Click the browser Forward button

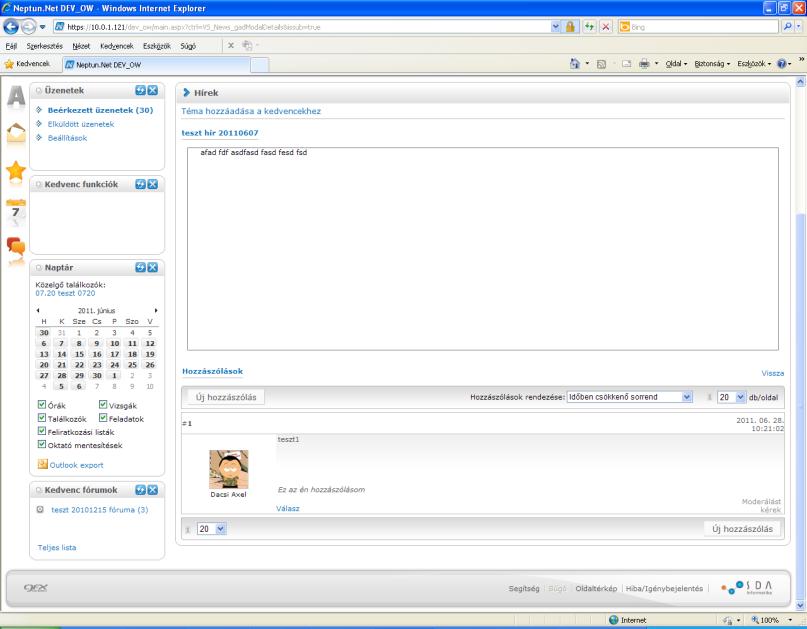pos(29,26)
